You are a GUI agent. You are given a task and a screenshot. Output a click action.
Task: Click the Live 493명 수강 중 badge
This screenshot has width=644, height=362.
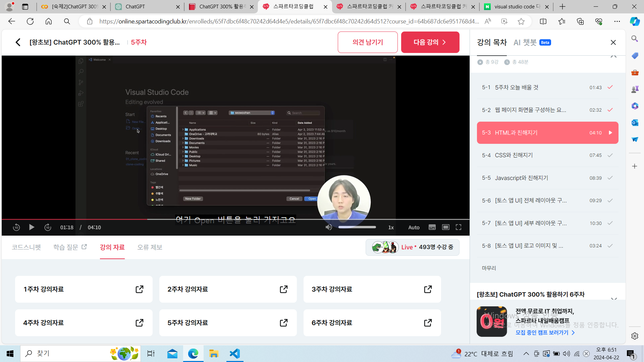point(413,247)
